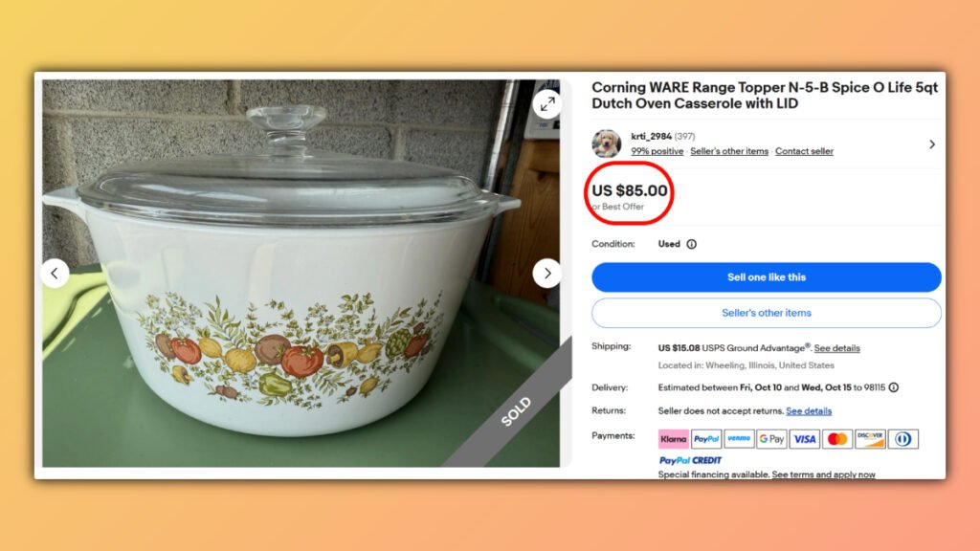Click the Google Pay payment icon
Viewport: 980px width, 551px height.
(771, 438)
